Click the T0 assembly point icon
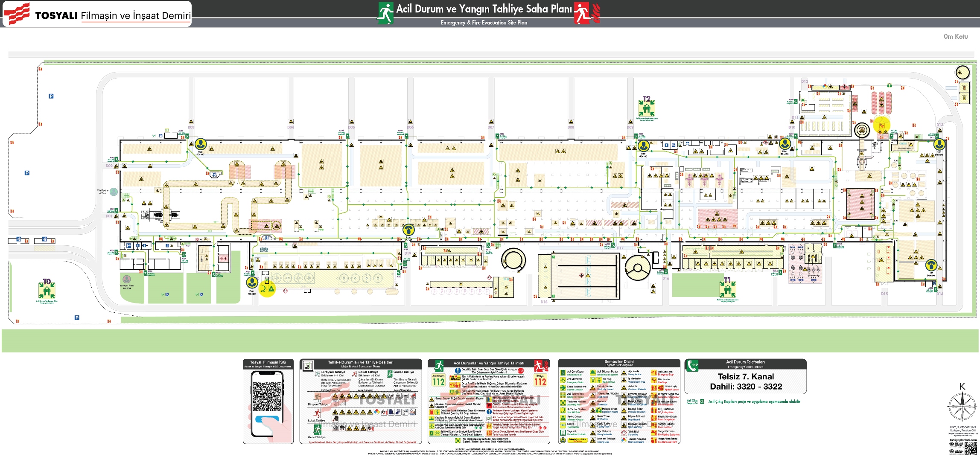980x457 pixels. coord(47,289)
